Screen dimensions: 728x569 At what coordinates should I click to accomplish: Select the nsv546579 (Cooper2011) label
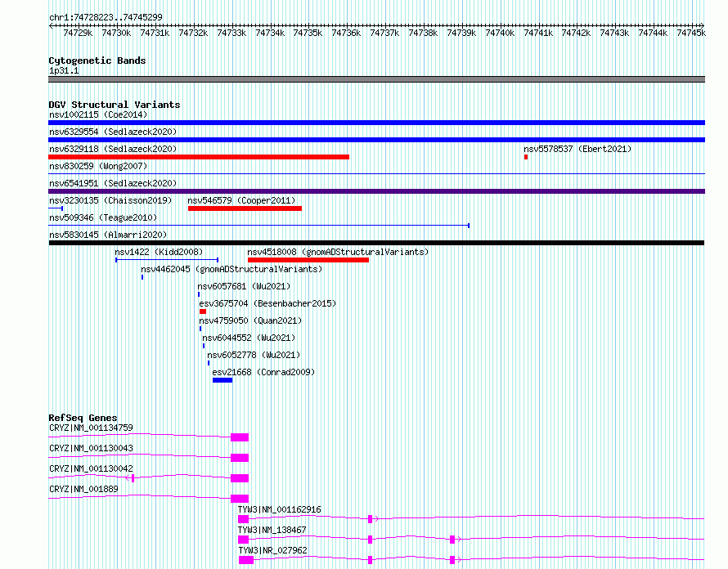coord(241,200)
